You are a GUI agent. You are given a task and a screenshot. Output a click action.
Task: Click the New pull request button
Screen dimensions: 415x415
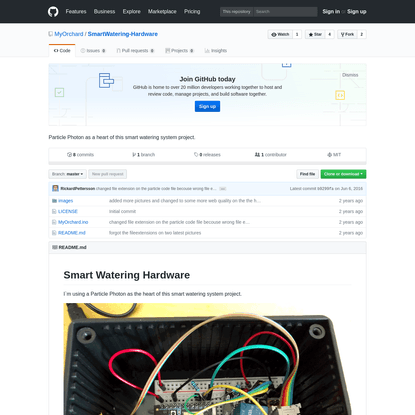tap(108, 174)
